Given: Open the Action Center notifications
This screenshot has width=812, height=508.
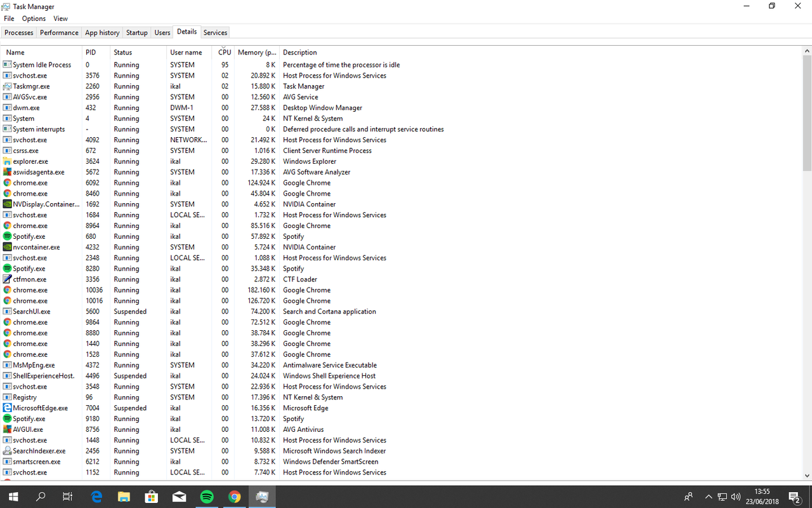Looking at the screenshot, I should point(794,497).
